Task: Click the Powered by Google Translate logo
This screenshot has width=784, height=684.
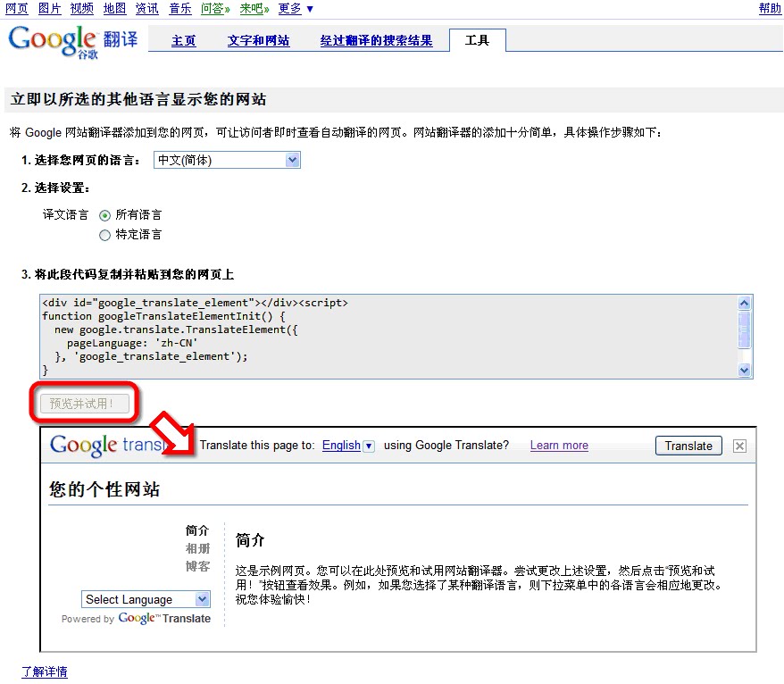Action: tap(136, 619)
